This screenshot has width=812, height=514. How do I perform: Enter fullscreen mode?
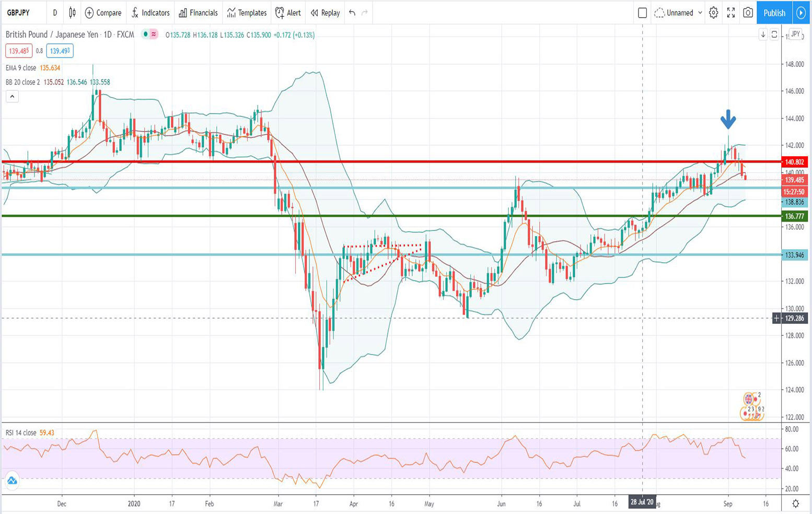point(731,13)
